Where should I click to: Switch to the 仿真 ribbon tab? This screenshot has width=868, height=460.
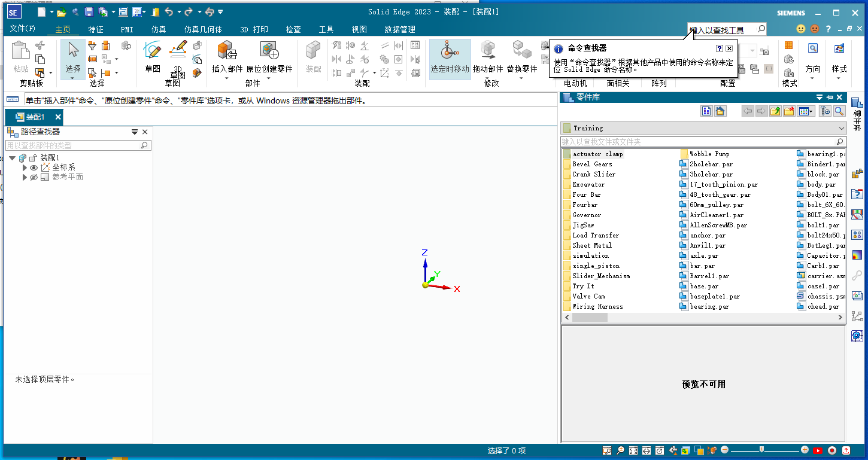pos(159,29)
